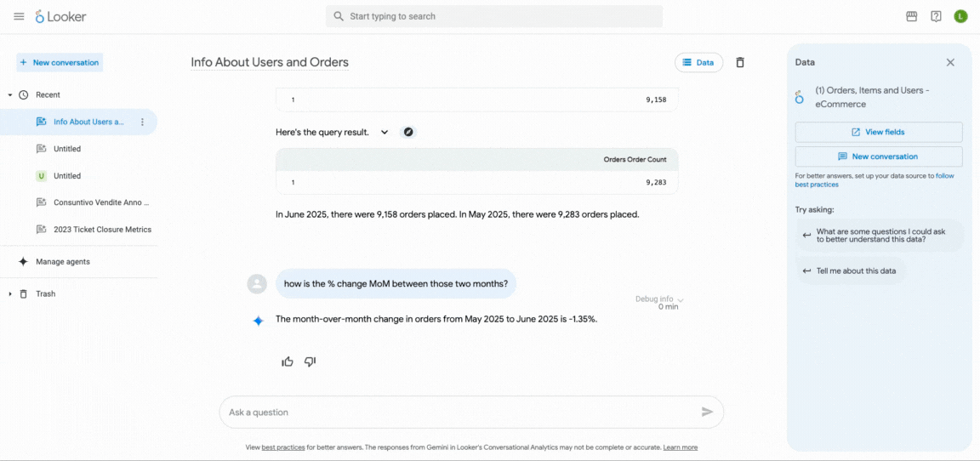Click Orders, Items and Users data source name
The height and width of the screenshot is (461, 980).
pos(872,98)
